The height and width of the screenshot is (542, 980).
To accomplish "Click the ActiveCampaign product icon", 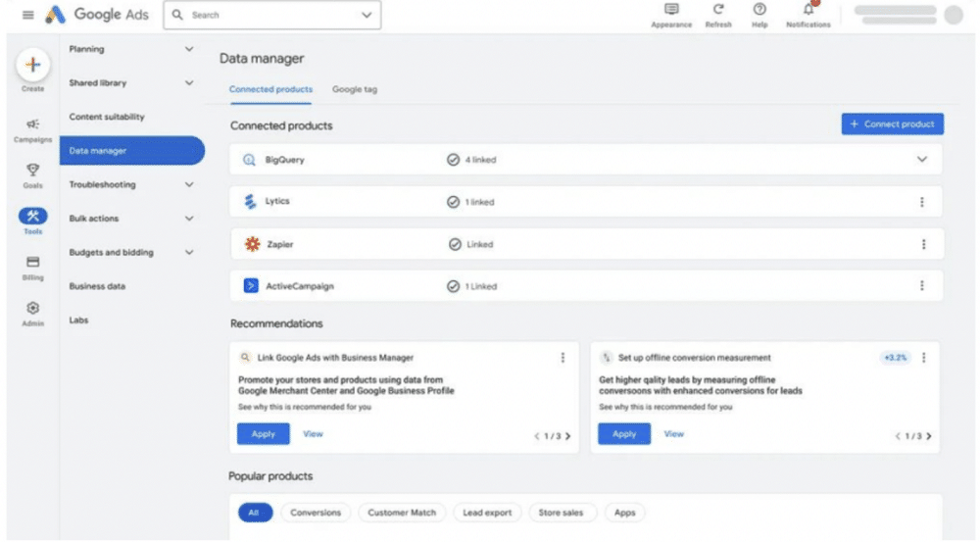I will coord(251,285).
